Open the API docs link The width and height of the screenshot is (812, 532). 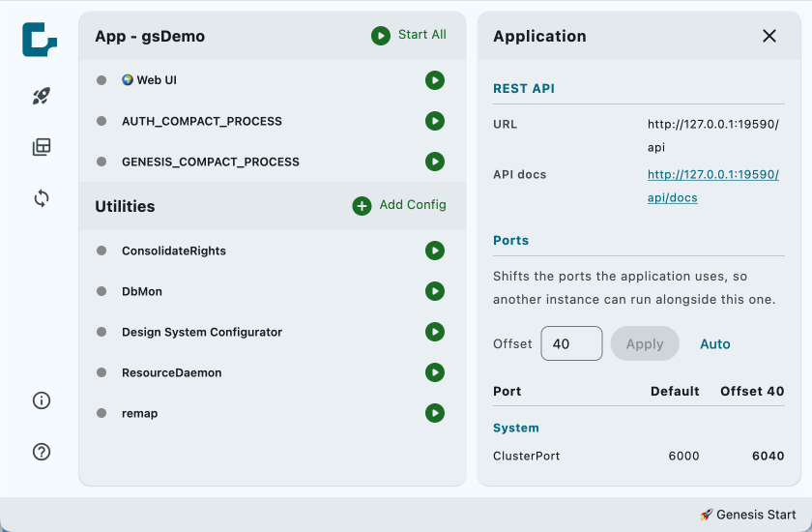click(x=713, y=186)
